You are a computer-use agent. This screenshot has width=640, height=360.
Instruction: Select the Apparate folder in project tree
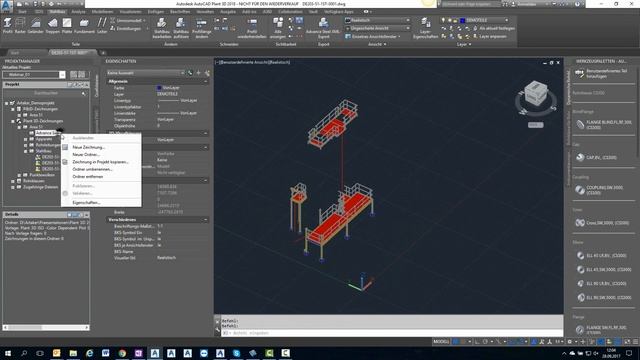(x=44, y=139)
